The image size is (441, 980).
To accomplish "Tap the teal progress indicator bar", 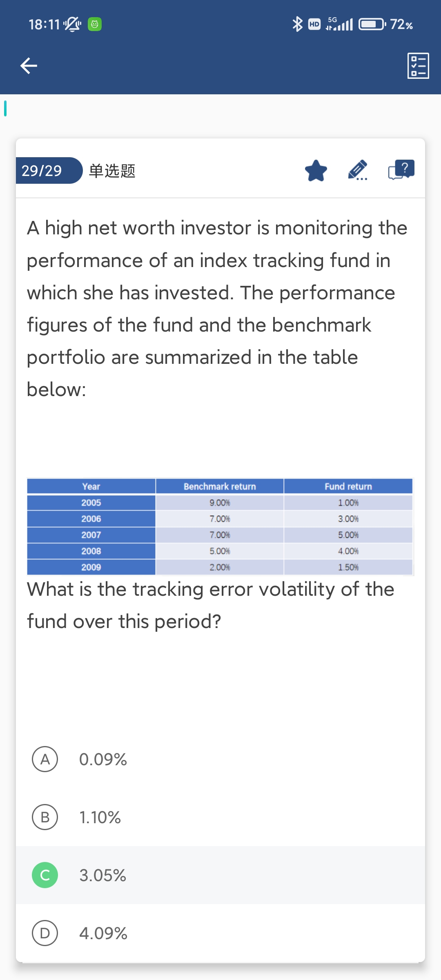I will [x=5, y=108].
